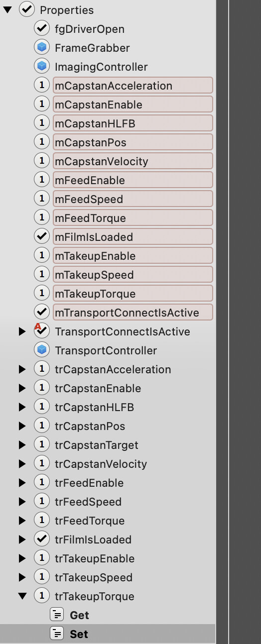Collapse the trTakeupTorque property
The image size is (261, 644).
pos(22,596)
